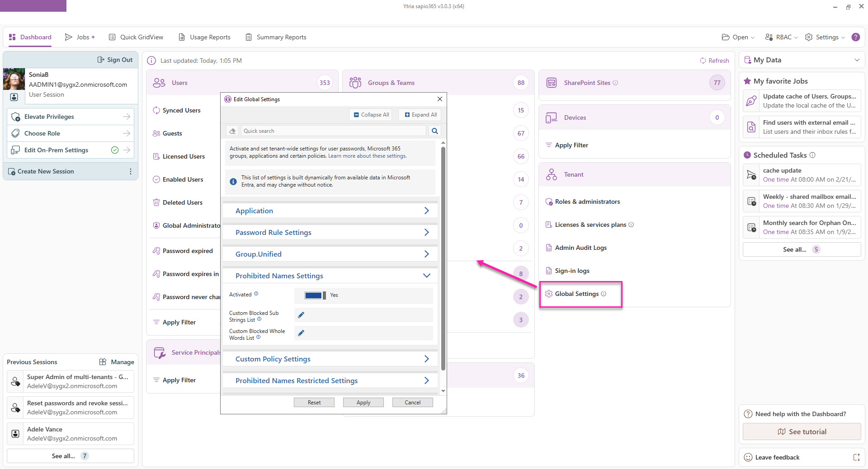Click the dialog vertical scrollbar
The image size is (868, 469).
click(x=443, y=258)
